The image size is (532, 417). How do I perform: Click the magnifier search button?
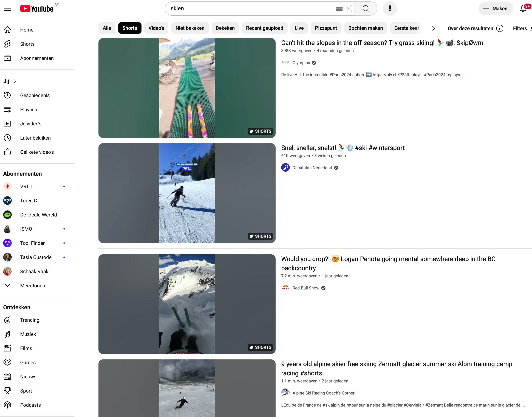(x=366, y=9)
